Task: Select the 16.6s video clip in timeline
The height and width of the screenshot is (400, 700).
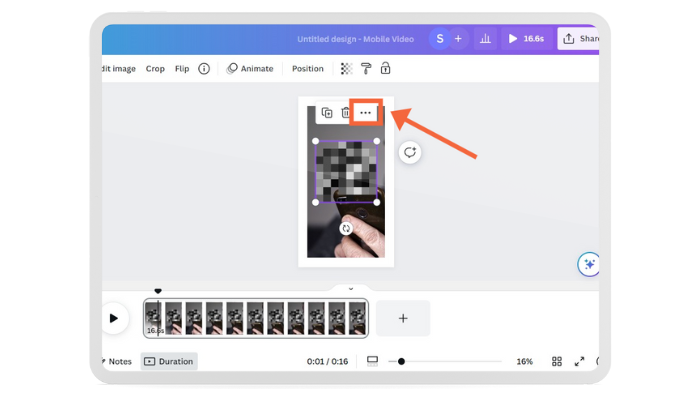Action: point(256,318)
